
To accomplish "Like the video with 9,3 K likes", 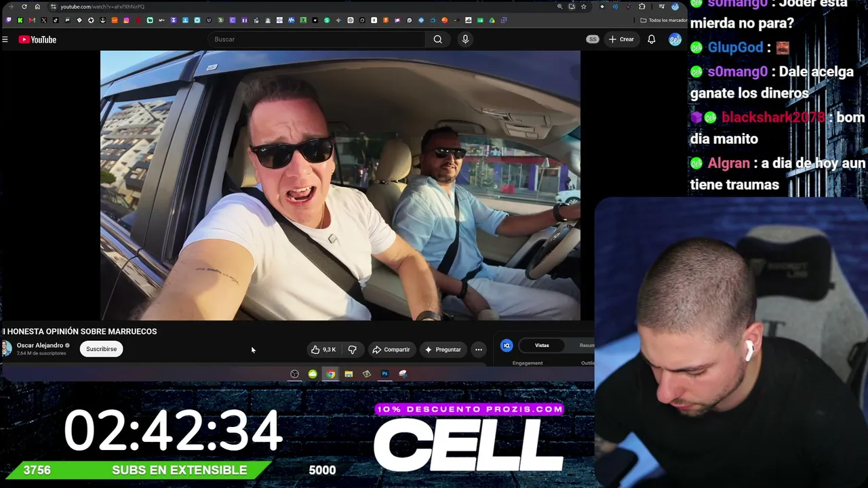I will pos(324,350).
